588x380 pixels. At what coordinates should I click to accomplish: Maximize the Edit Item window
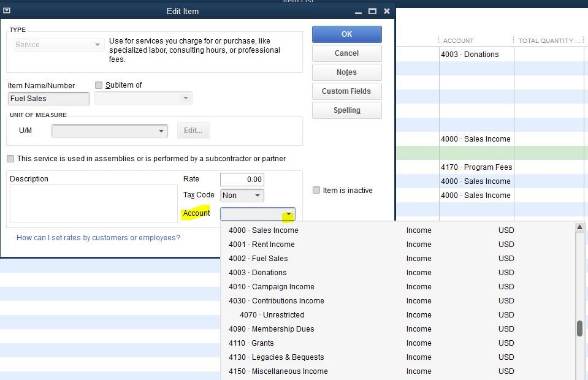tap(372, 11)
